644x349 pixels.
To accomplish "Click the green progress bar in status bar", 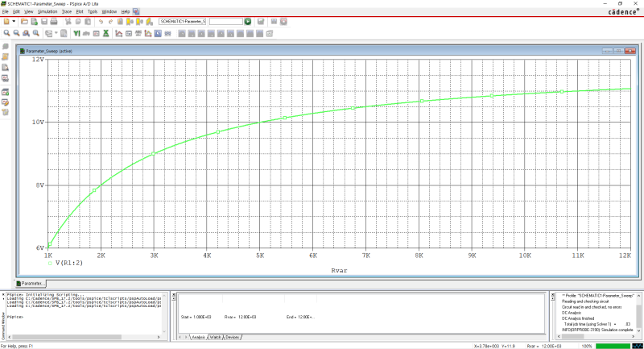I will (x=613, y=346).
